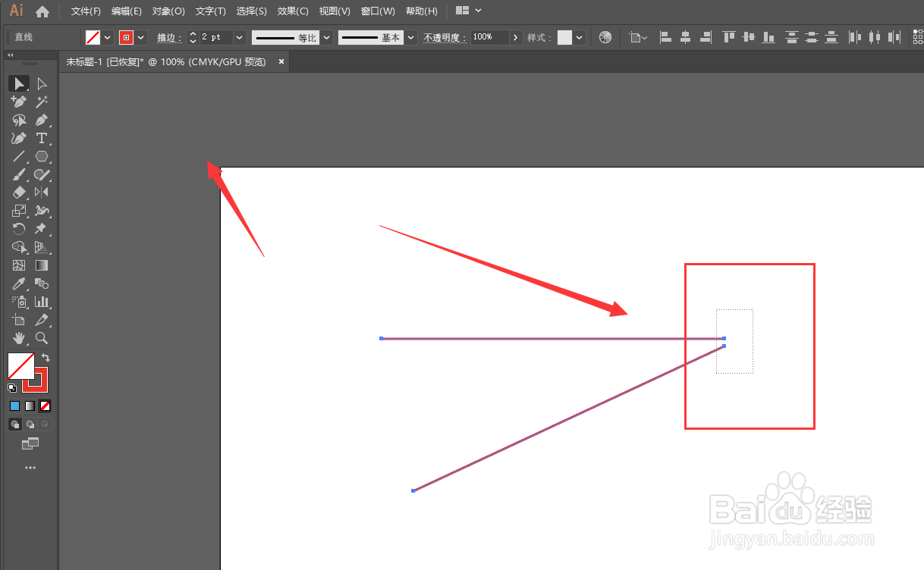Select the Blend tool
This screenshot has width=924, height=570.
[42, 283]
